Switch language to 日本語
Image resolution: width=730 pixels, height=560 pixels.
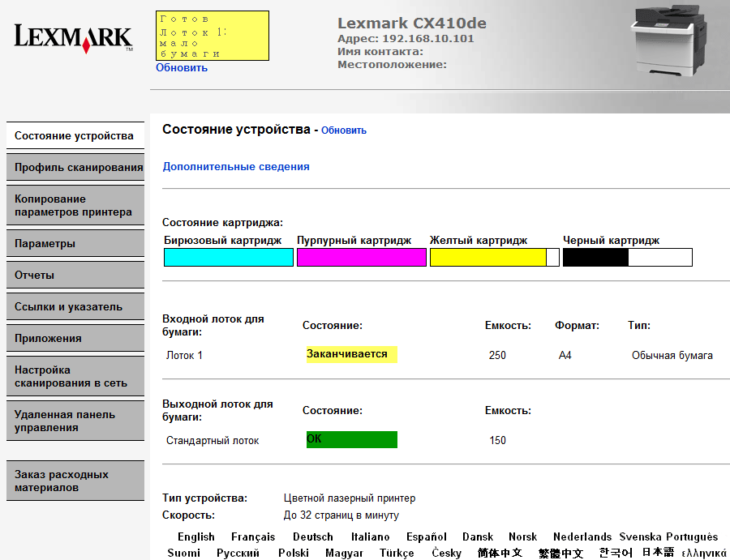[659, 553]
